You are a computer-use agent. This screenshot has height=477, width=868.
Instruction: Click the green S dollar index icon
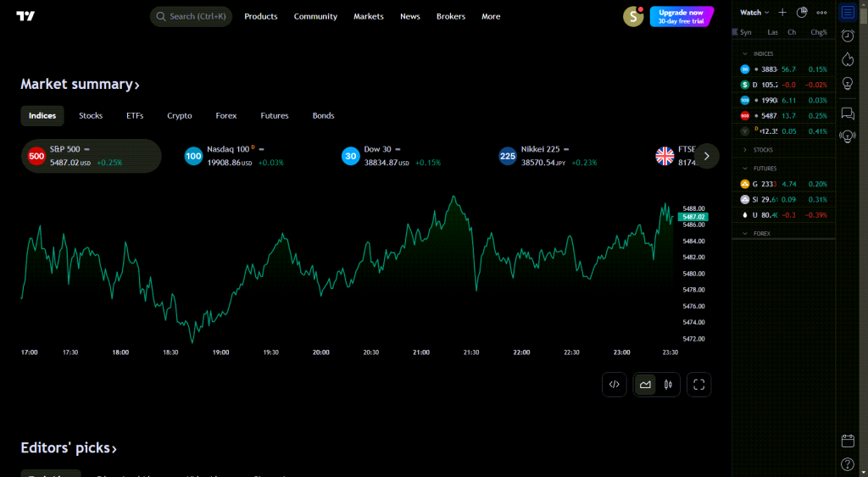click(744, 85)
